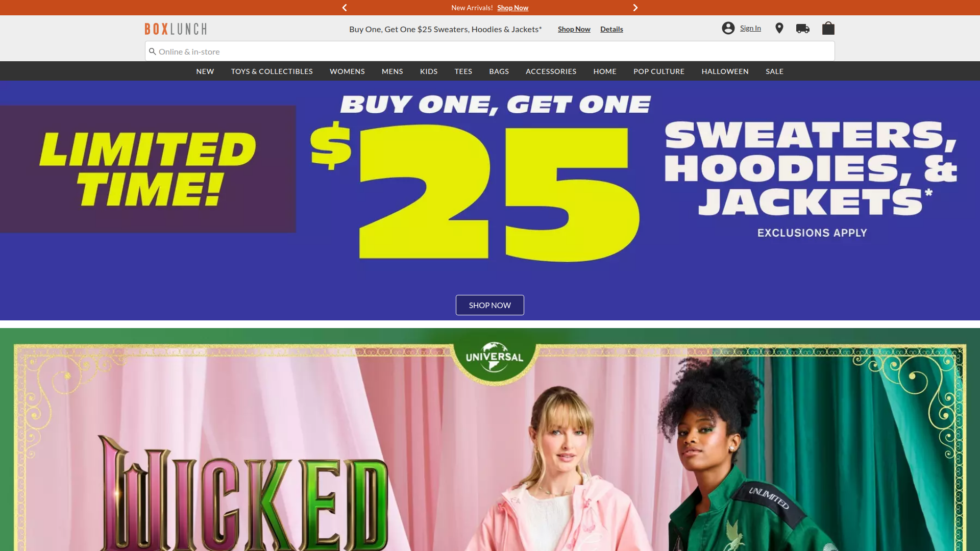Viewport: 980px width, 551px height.
Task: Open the shopping bag icon
Action: tap(828, 28)
